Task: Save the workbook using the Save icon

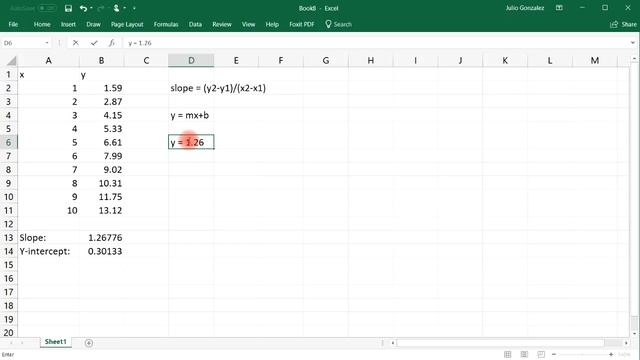Action: [x=68, y=8]
